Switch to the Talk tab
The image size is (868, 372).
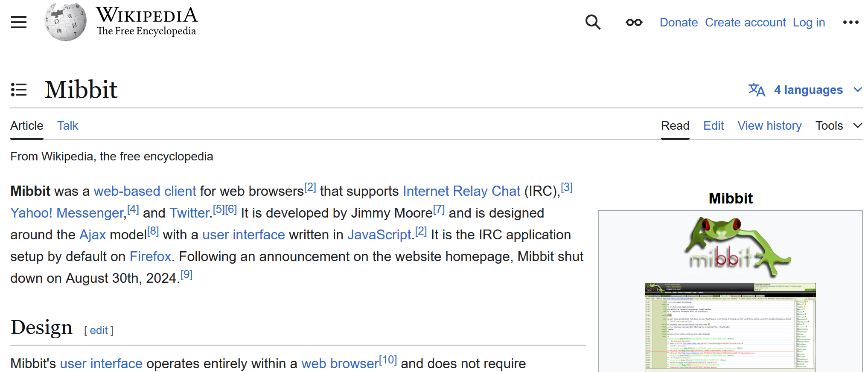(67, 125)
